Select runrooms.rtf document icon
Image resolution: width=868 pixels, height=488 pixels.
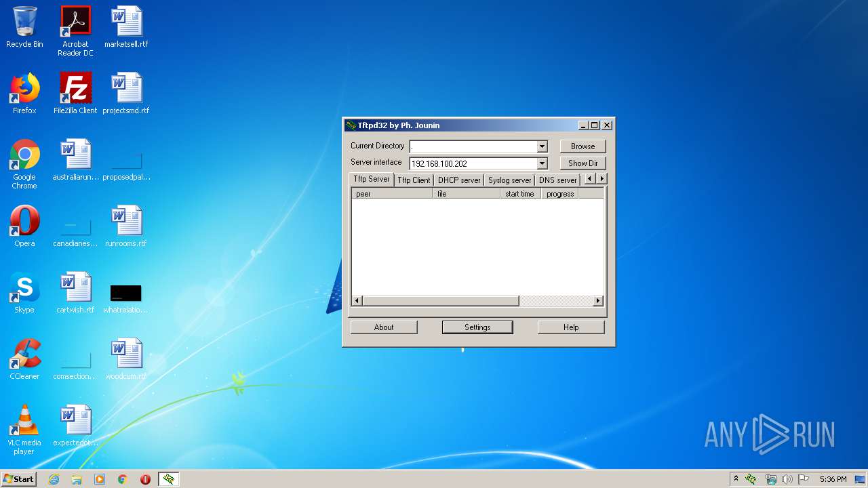(126, 227)
